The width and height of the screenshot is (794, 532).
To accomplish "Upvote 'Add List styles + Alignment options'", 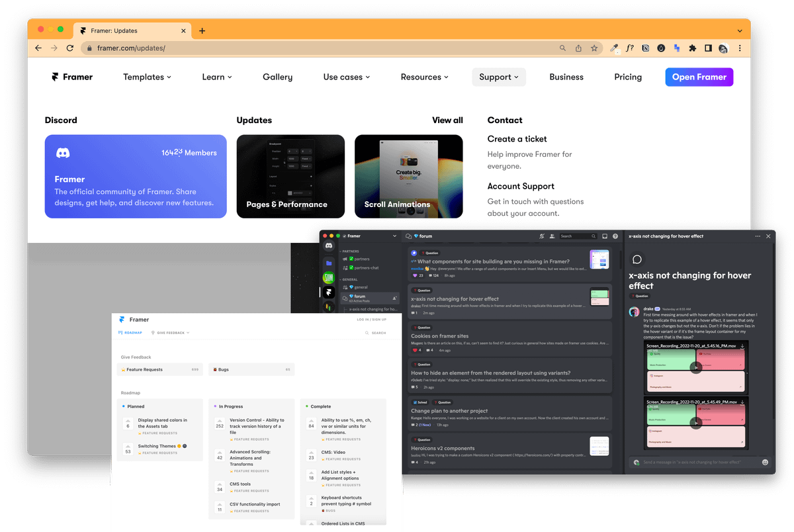I will [311, 475].
